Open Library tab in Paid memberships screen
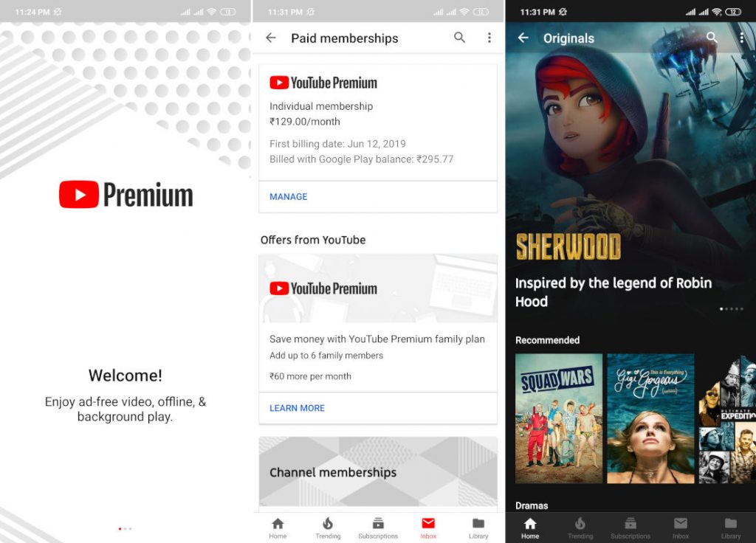 [478, 528]
